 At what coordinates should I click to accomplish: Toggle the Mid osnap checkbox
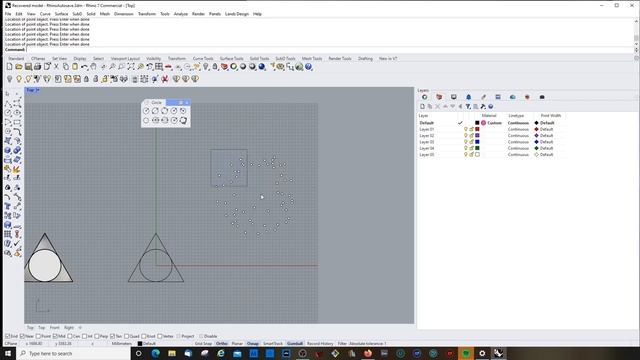click(x=55, y=336)
